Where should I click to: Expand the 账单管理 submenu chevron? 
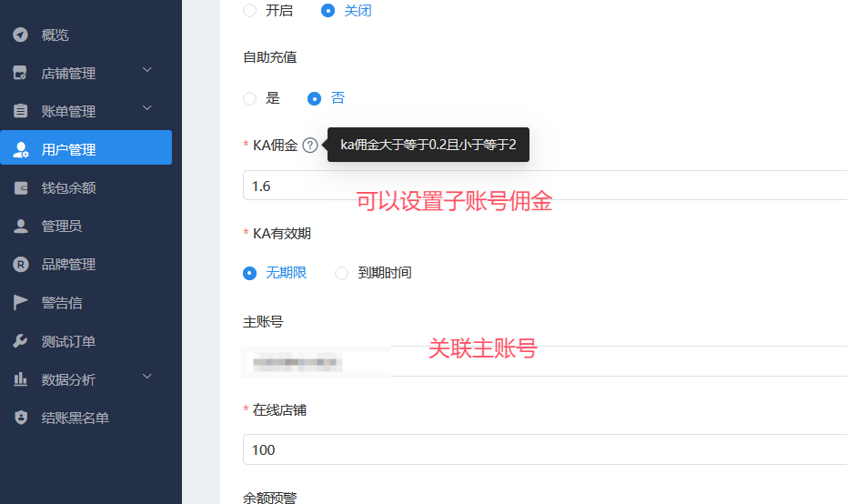point(147,108)
